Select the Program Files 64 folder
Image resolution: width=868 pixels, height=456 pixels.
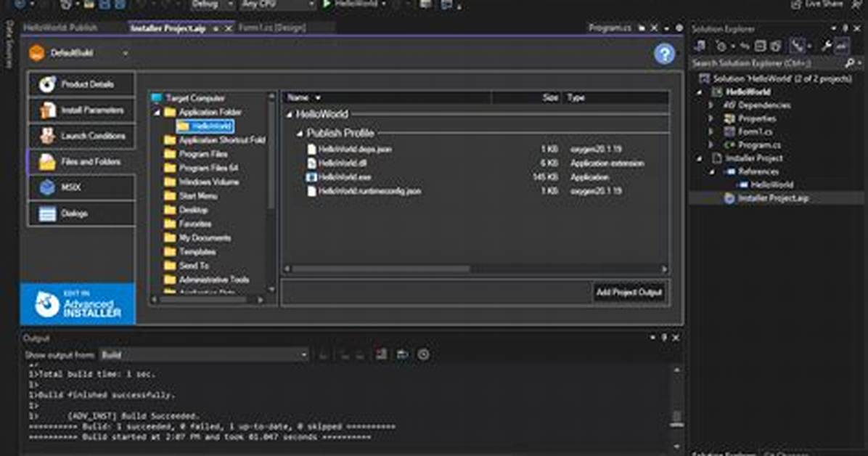click(x=208, y=168)
